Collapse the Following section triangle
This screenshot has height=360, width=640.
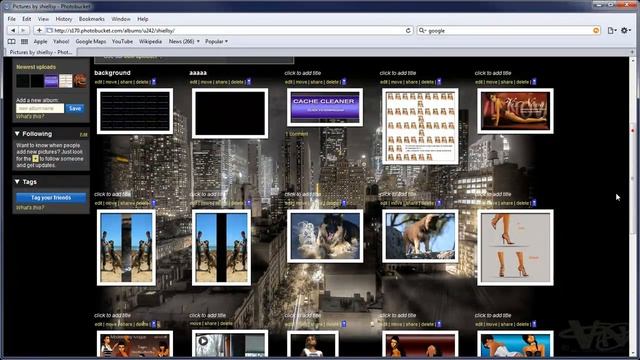[x=17, y=134]
